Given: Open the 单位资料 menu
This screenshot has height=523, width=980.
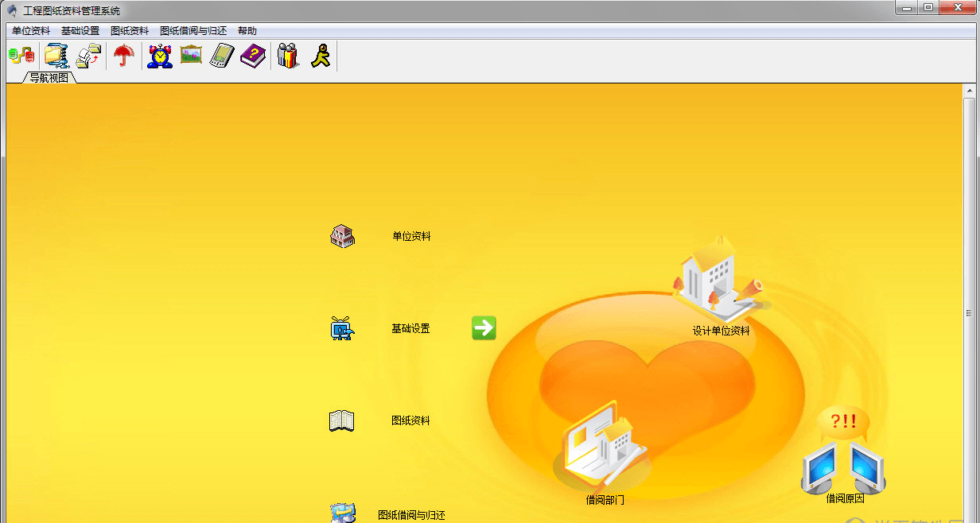Looking at the screenshot, I should 31,31.
